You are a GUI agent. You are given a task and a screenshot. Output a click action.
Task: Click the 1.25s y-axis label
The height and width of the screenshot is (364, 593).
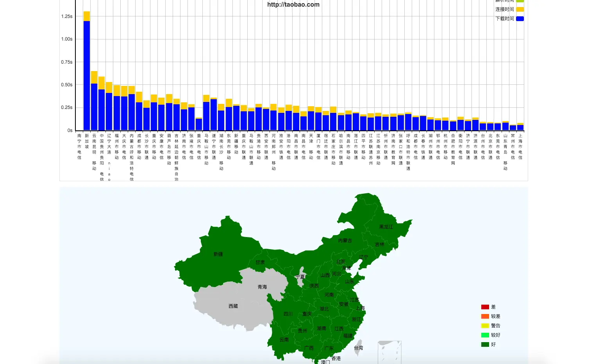click(x=67, y=16)
